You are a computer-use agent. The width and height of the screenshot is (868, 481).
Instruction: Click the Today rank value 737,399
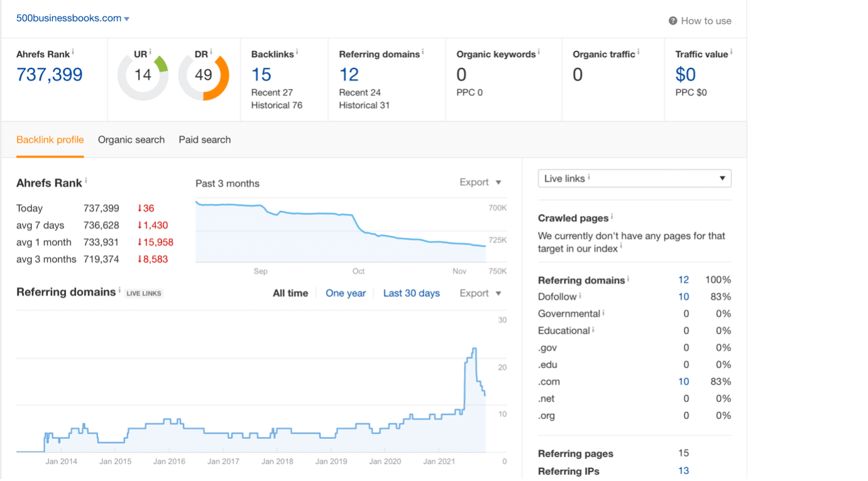pyautogui.click(x=101, y=208)
